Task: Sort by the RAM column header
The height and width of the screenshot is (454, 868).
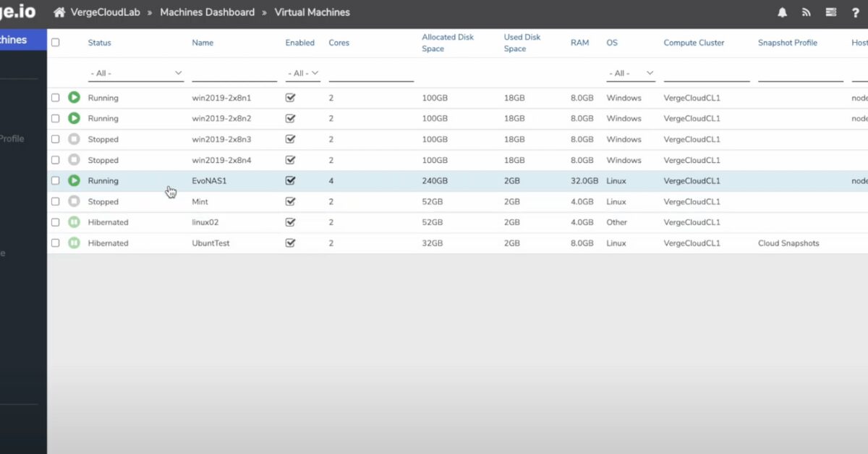Action: point(579,42)
